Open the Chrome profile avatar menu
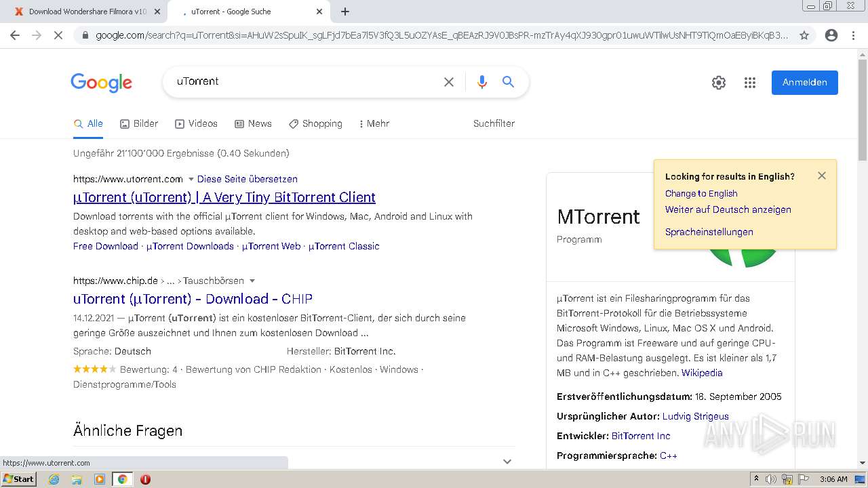The height and width of the screenshot is (488, 868). coord(831,35)
